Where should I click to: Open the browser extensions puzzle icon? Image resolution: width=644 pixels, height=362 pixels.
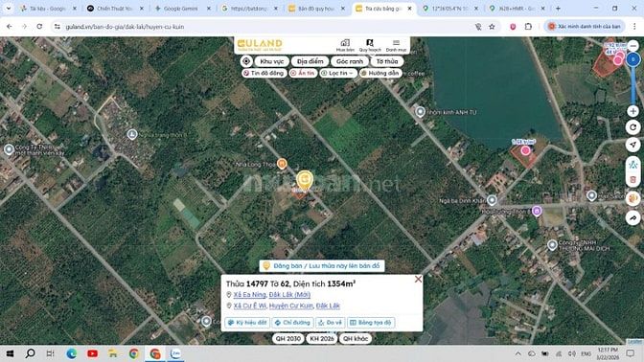pos(528,27)
